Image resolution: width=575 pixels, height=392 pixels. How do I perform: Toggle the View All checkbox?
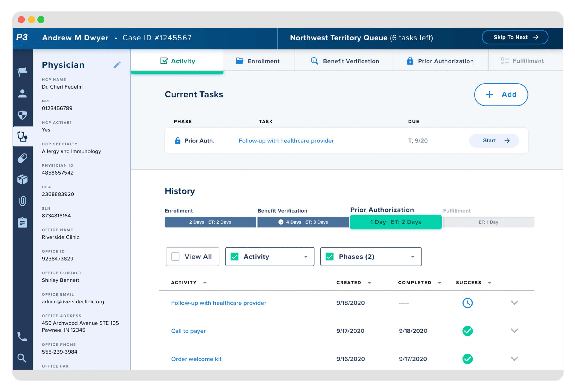point(175,257)
